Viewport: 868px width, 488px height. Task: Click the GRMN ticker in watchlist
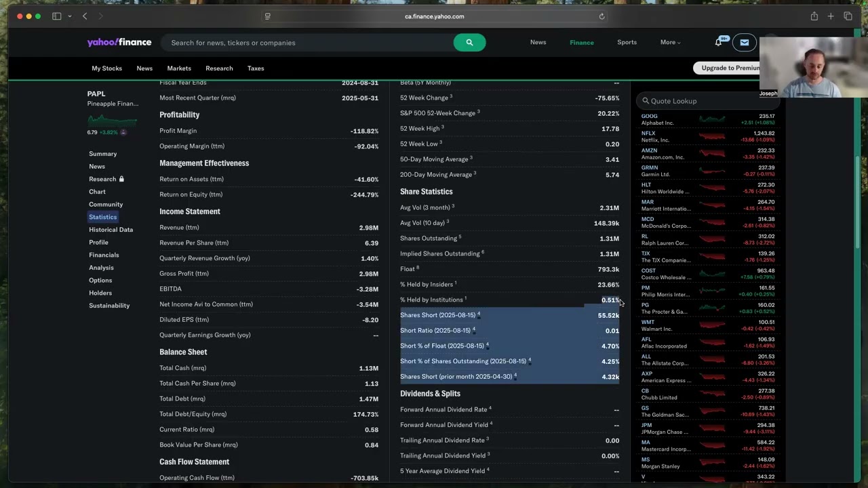(x=650, y=167)
